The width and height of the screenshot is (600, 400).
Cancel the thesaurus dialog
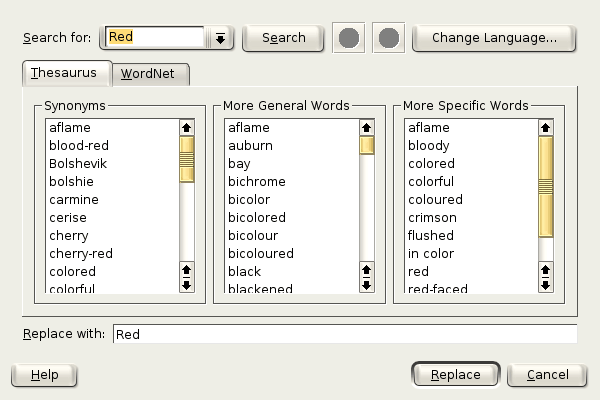pos(546,375)
